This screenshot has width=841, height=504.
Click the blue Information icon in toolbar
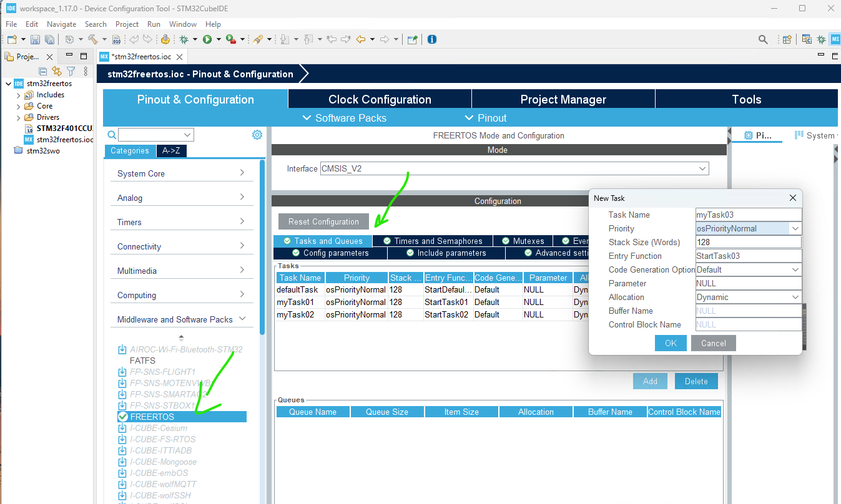431,39
